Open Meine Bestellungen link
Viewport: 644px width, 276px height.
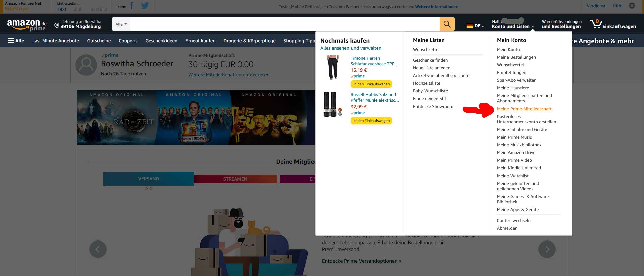tap(517, 57)
